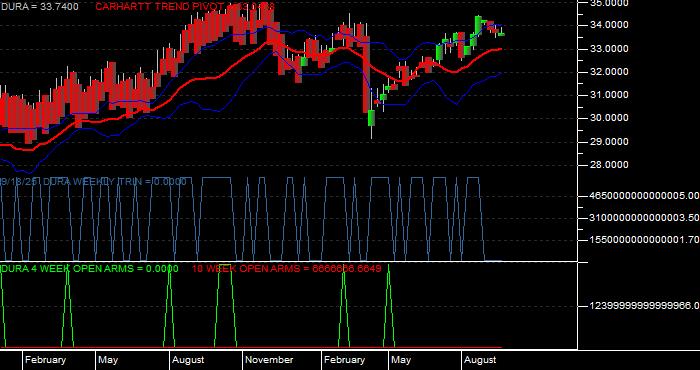Click the 33.0000 price axis value

coord(609,49)
